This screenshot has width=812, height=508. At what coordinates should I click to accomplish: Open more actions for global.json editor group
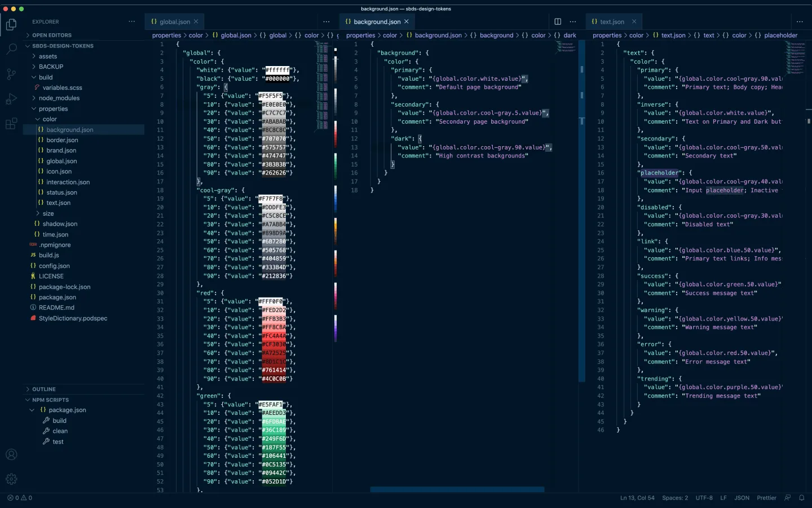click(326, 21)
